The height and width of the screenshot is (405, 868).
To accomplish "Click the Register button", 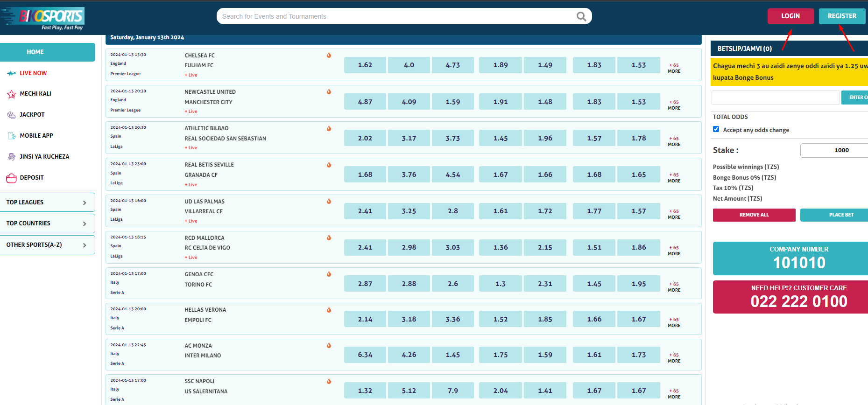I will click(x=842, y=16).
